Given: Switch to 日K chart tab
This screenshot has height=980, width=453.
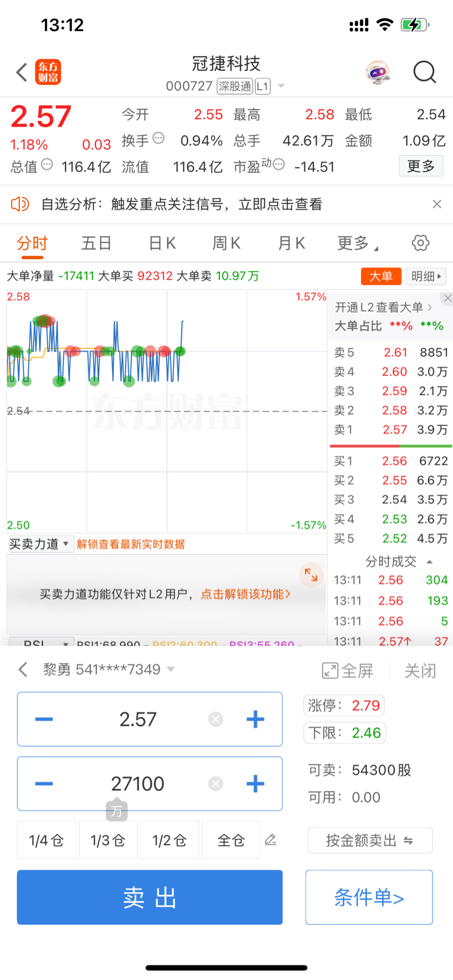Looking at the screenshot, I should tap(162, 243).
